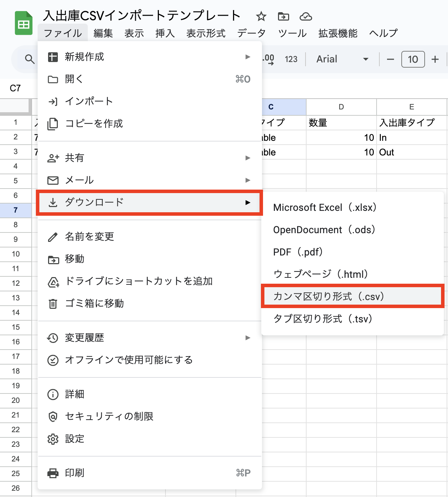This screenshot has width=448, height=497.
Task: Click the move-to-folder icon in title bar
Action: 283,16
